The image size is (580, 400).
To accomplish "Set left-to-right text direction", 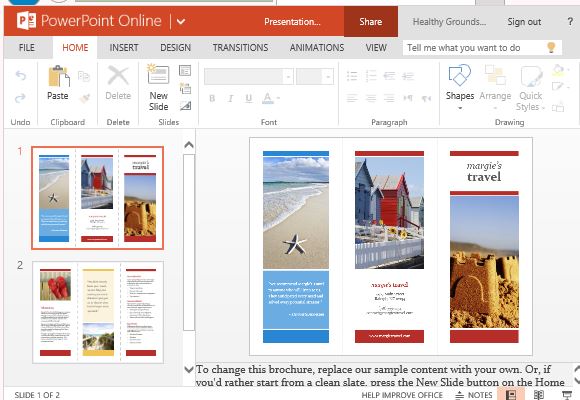I will [408, 98].
